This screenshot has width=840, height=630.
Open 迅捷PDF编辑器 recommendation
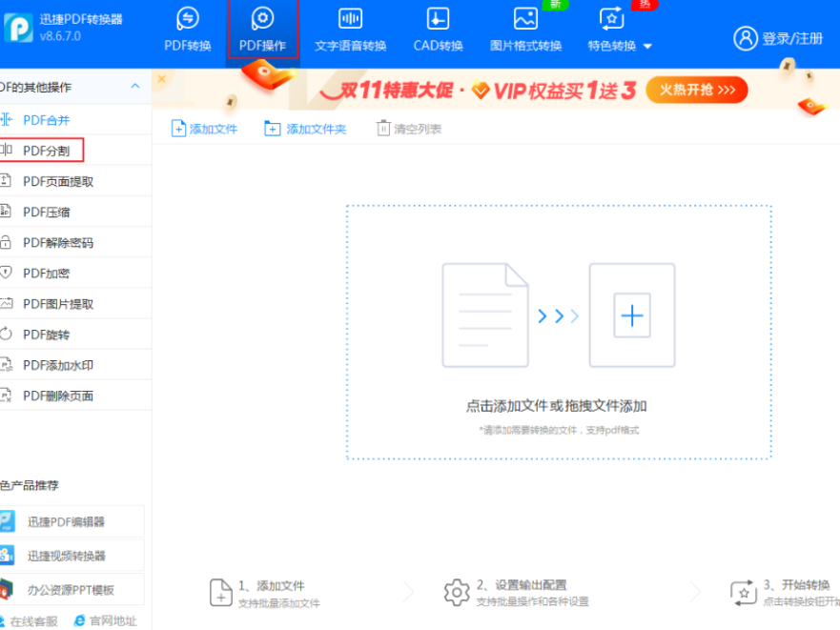(72, 521)
